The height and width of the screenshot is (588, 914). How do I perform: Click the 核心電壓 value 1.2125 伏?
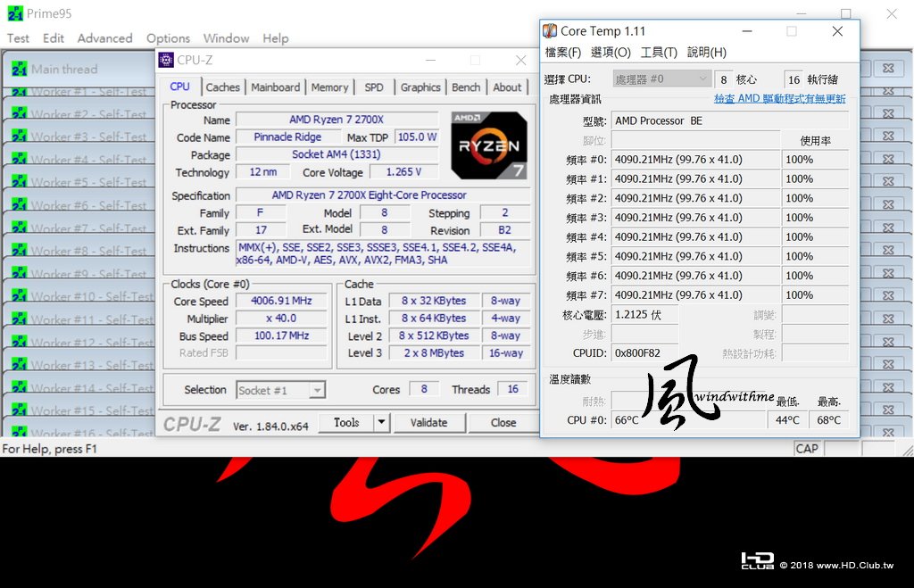(x=644, y=315)
